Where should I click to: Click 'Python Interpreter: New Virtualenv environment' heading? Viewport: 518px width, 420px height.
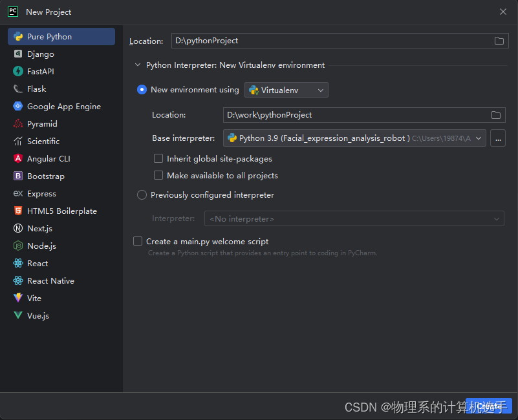235,65
